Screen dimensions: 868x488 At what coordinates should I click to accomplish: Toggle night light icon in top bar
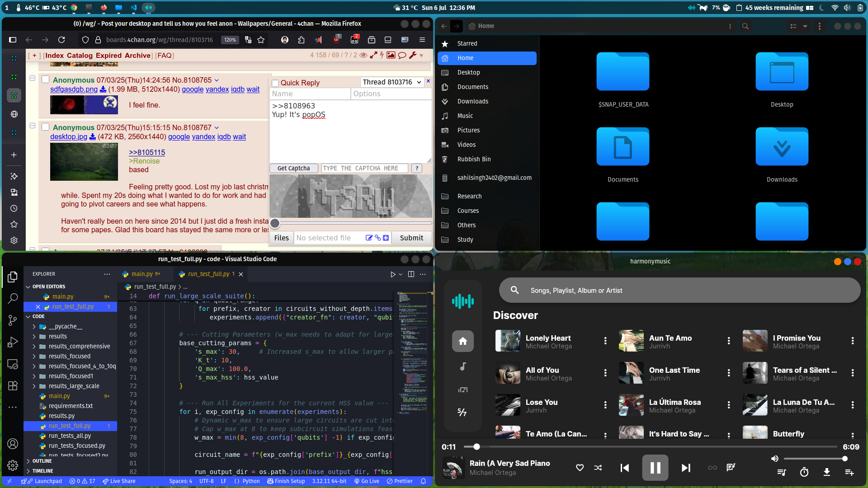(x=822, y=8)
